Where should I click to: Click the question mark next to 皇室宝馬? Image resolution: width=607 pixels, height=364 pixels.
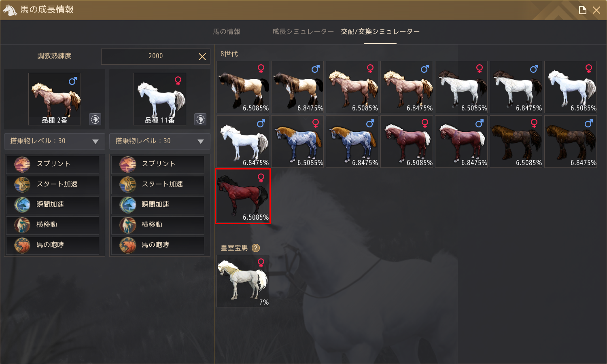256,248
